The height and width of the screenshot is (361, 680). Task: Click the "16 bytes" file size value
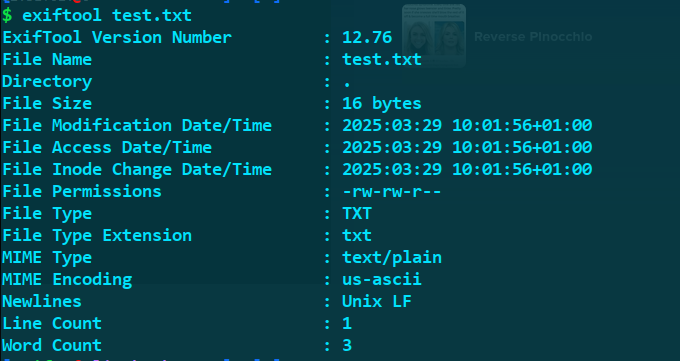[382, 104]
